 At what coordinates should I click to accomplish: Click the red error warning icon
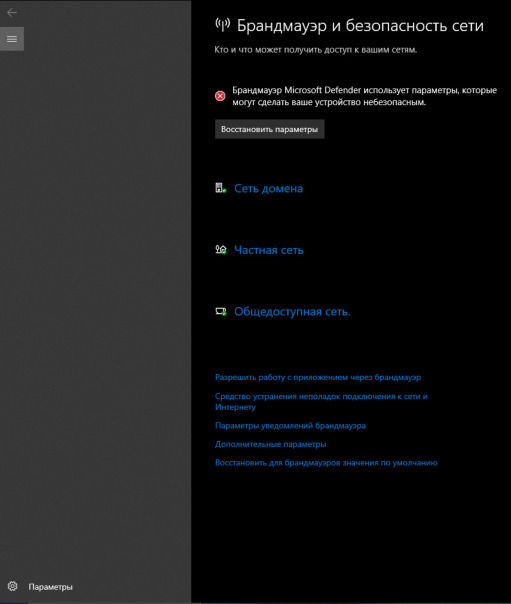click(220, 96)
